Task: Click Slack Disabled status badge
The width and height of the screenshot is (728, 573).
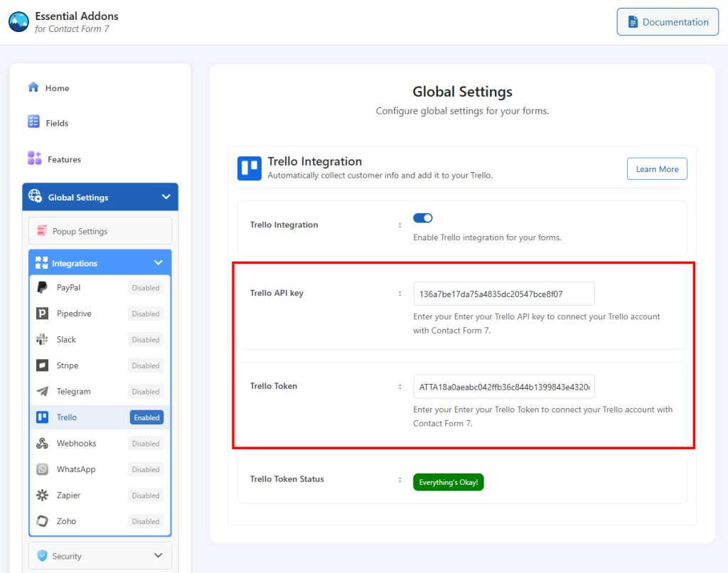Action: [145, 340]
